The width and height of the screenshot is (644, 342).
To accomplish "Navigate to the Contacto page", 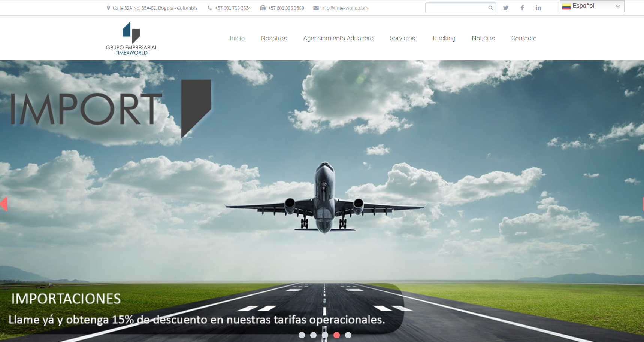I will [x=524, y=38].
